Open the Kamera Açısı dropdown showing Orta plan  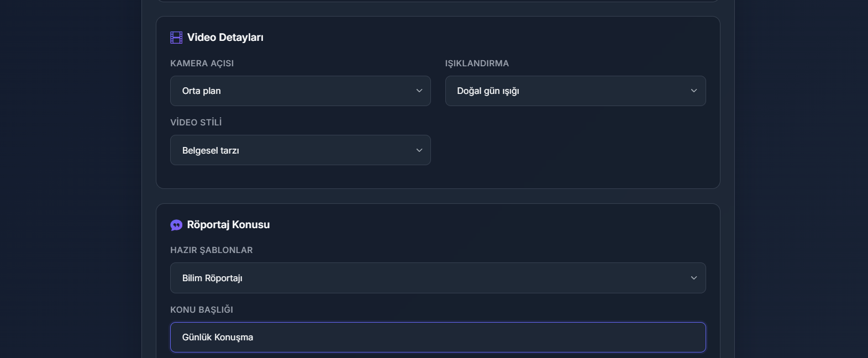pos(301,91)
